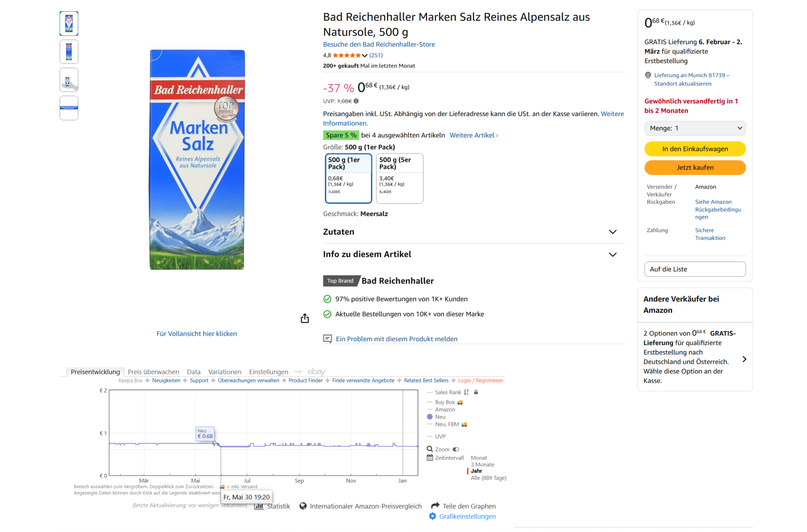Click the share icon below product image
The image size is (807, 532).
tap(305, 319)
